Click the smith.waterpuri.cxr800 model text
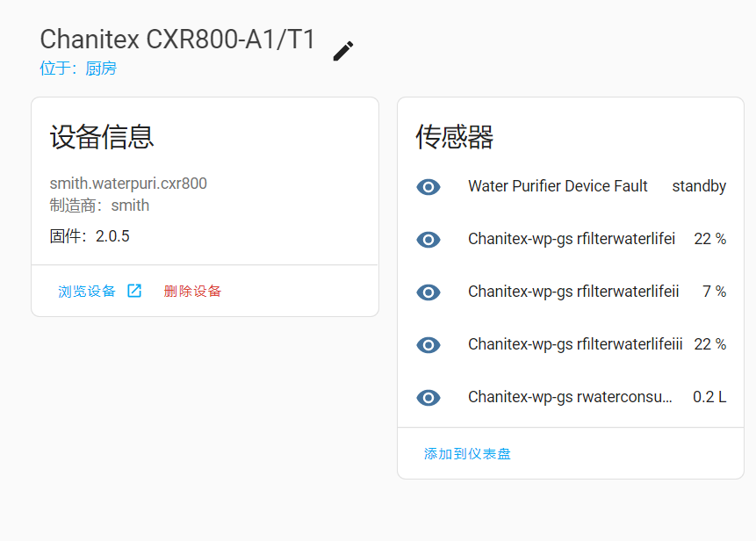This screenshot has height=541, width=756. [x=128, y=184]
